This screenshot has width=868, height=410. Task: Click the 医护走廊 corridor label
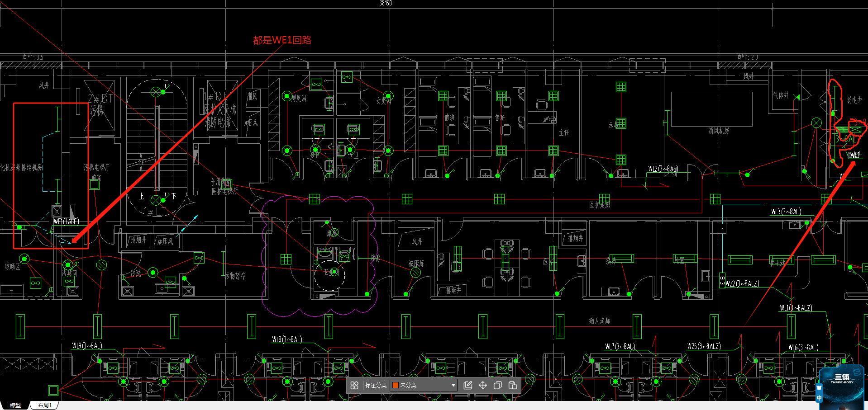point(600,205)
